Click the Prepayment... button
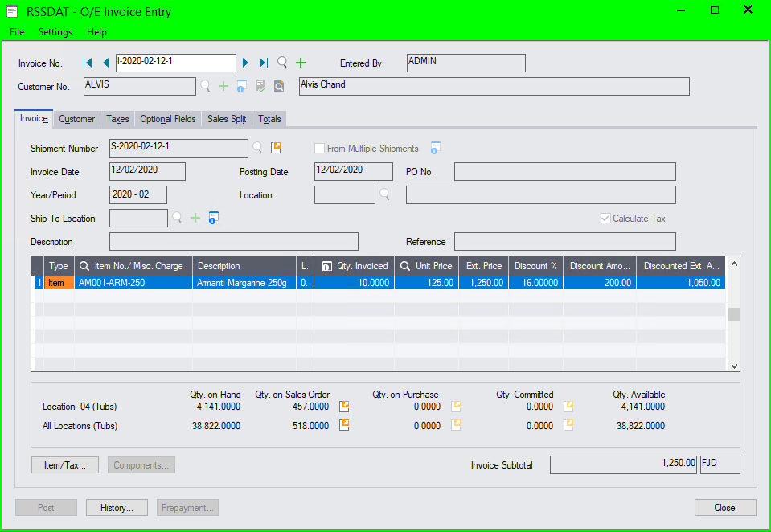This screenshot has width=771, height=532. 187,507
